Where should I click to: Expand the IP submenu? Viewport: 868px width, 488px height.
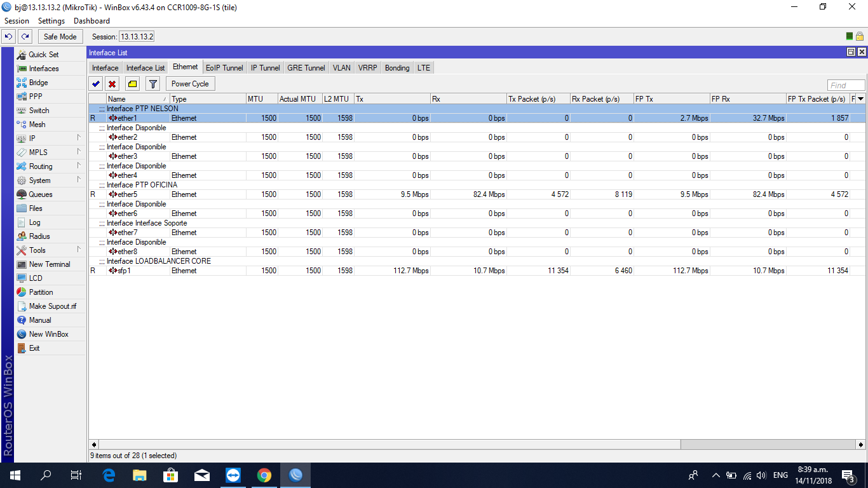click(50, 139)
